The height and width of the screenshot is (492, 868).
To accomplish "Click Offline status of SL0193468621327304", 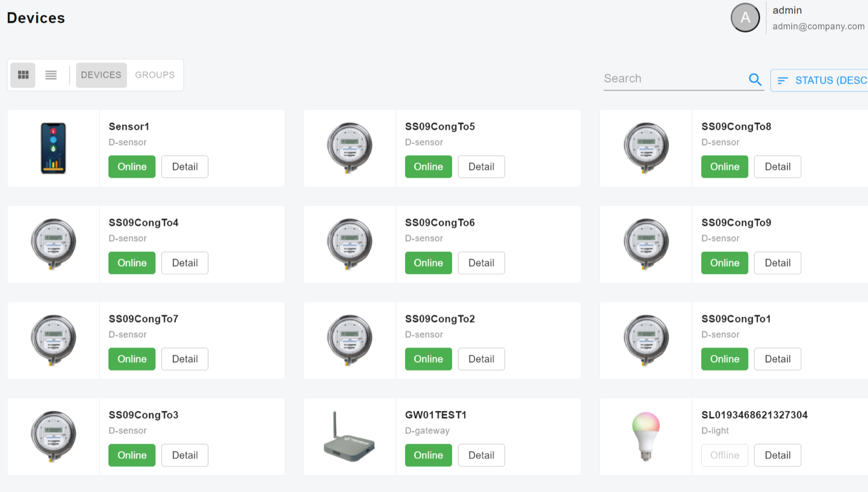I will click(725, 455).
